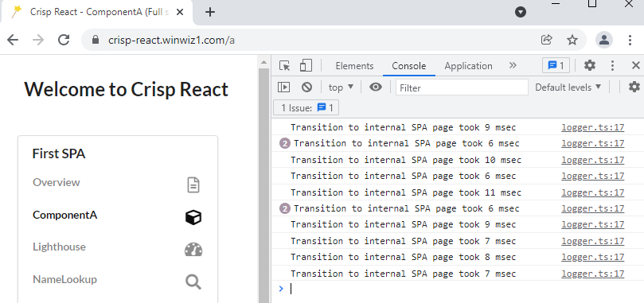Image resolution: width=644 pixels, height=303 pixels.
Task: Show console sidebar
Action: click(284, 87)
